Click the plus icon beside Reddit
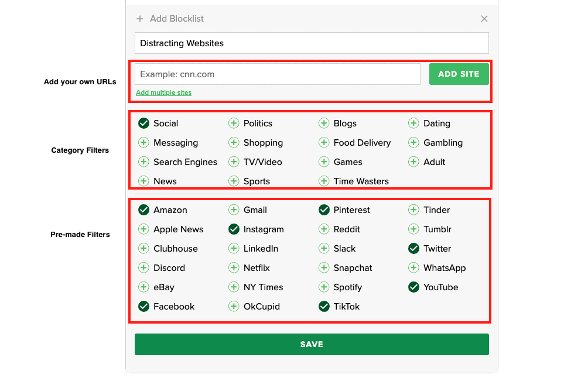588x378 pixels. [324, 229]
